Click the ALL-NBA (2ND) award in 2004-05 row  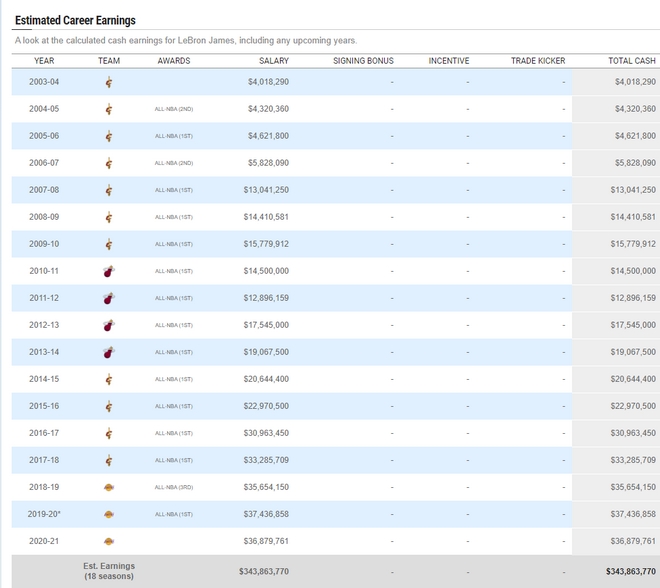[173, 109]
